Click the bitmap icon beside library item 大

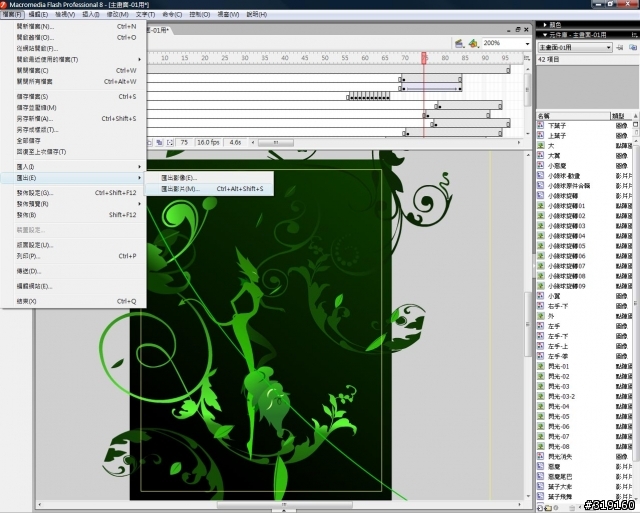coord(541,145)
